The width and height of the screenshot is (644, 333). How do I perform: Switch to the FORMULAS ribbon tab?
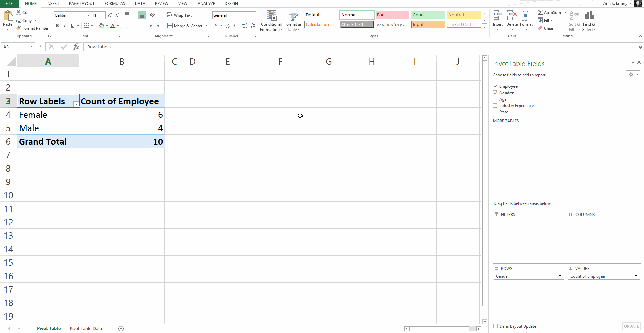[115, 4]
